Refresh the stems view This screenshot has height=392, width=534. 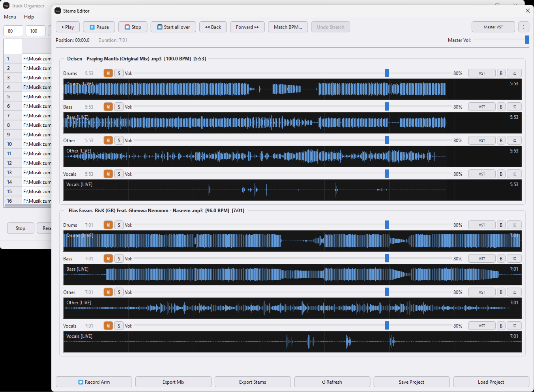(332, 382)
